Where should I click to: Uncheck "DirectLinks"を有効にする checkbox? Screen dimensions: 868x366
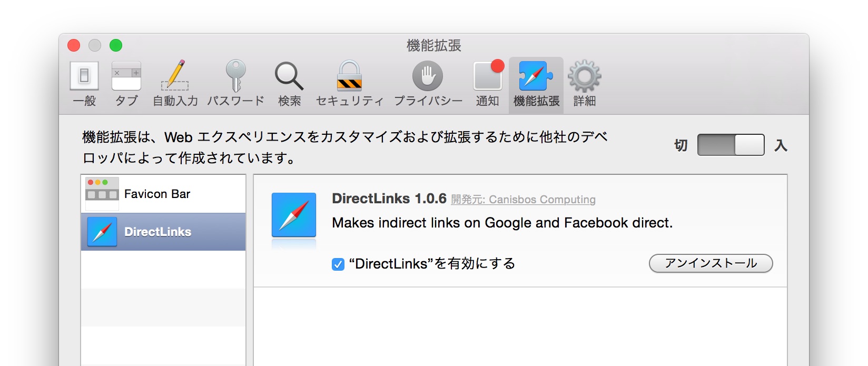click(338, 264)
